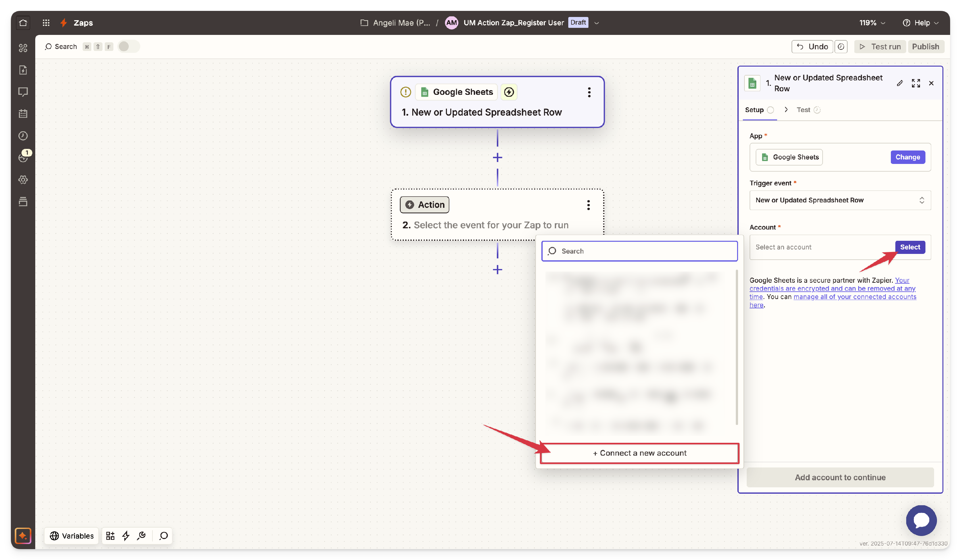This screenshot has height=560, width=961.
Task: Click the editor Search box
Action: click(x=61, y=46)
